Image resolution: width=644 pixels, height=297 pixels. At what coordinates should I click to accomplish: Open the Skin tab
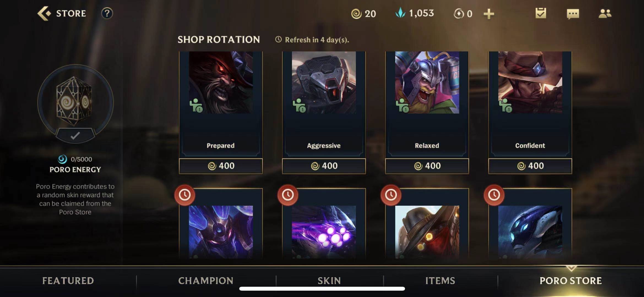(329, 281)
